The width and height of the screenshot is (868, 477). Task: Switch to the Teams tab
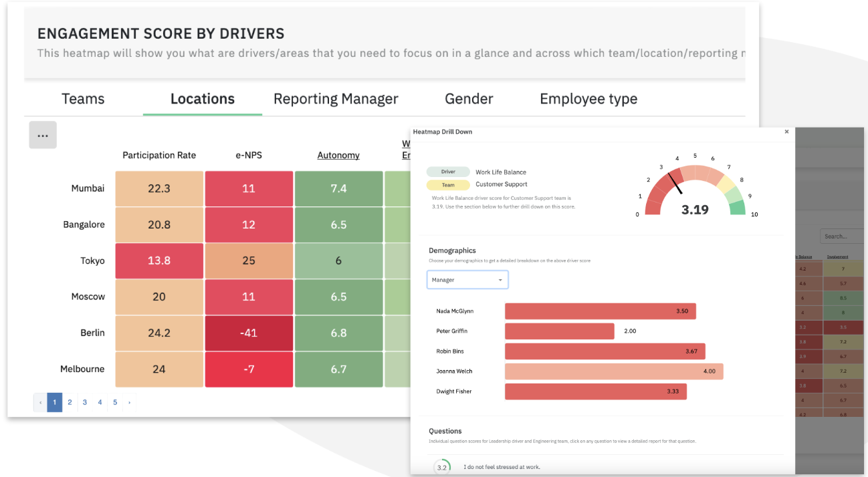(x=83, y=99)
